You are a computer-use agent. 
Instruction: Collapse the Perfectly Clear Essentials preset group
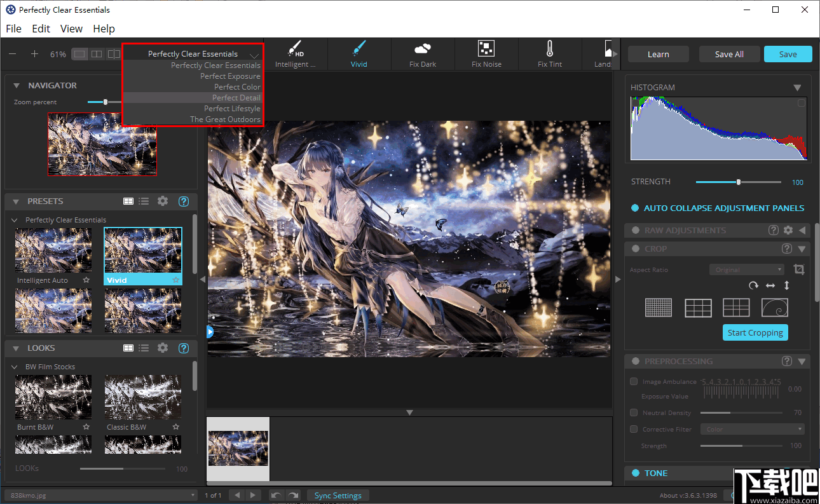tap(15, 220)
